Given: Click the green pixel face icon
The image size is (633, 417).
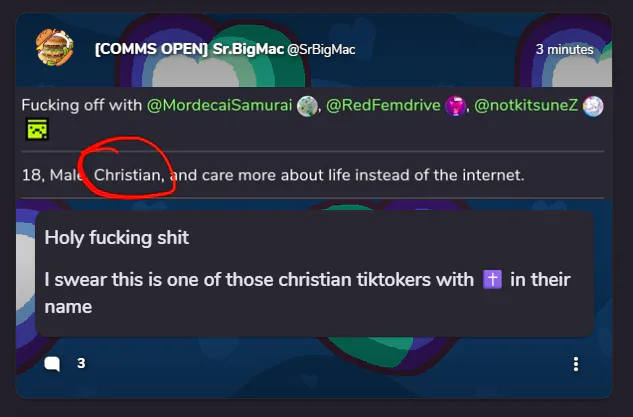Looking at the screenshot, I should pyautogui.click(x=37, y=129).
